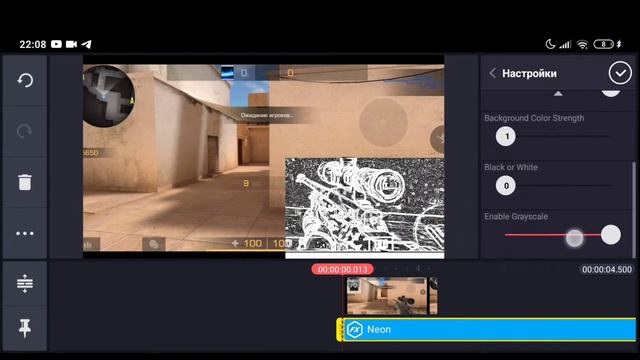Tap the screen recording camera icon

[x=71, y=44]
